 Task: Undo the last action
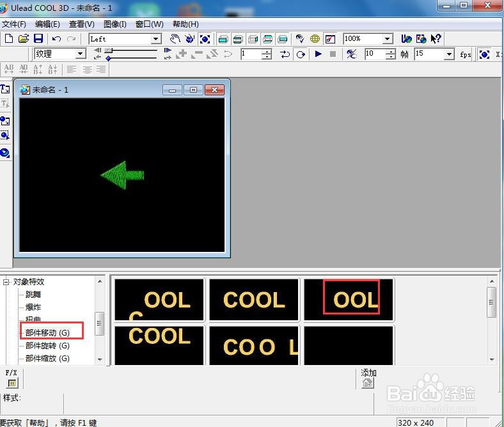tap(56, 39)
